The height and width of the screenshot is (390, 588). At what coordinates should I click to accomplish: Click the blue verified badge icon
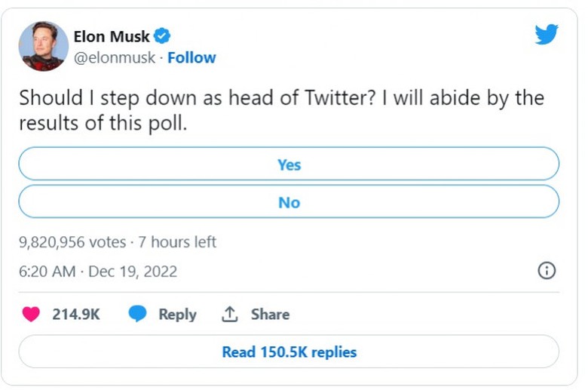(x=162, y=36)
